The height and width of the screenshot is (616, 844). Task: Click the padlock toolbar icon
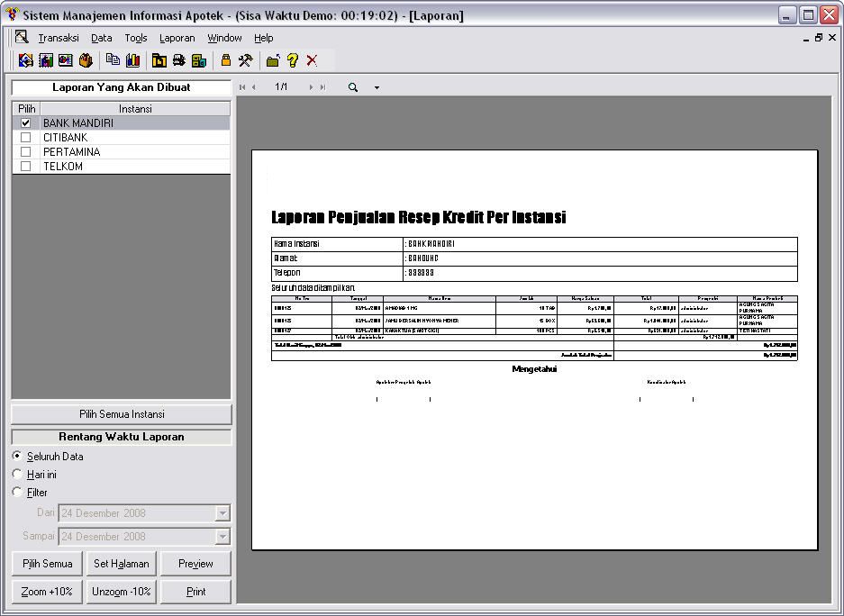point(225,60)
